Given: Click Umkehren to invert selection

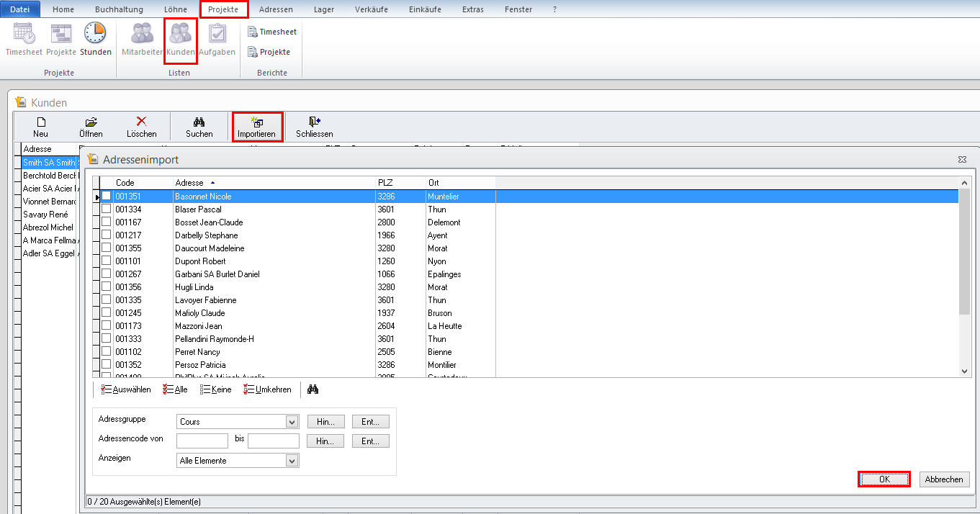Looking at the screenshot, I should pyautogui.click(x=268, y=389).
